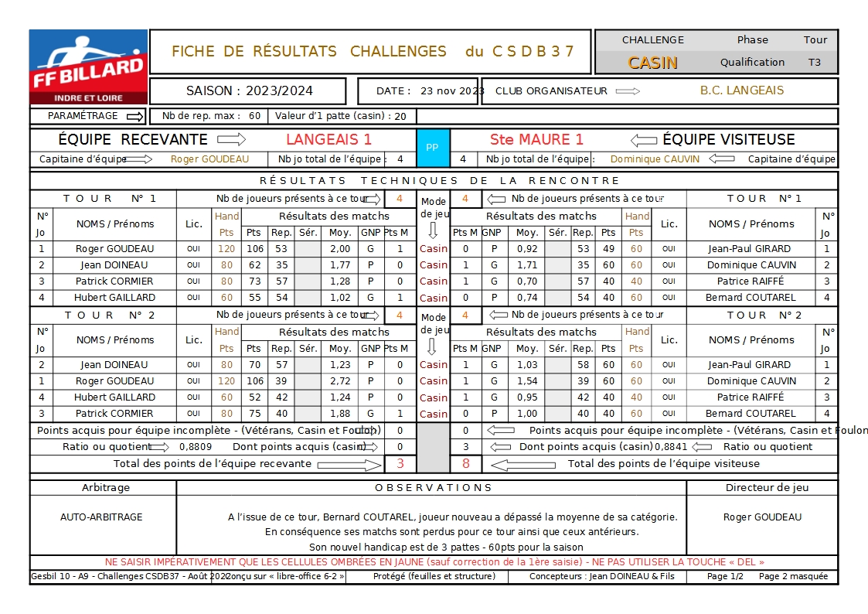Click the red NE SAISIR IMPÉRATIVEMENT warning
The width and height of the screenshot is (868, 614).
coord(434,562)
